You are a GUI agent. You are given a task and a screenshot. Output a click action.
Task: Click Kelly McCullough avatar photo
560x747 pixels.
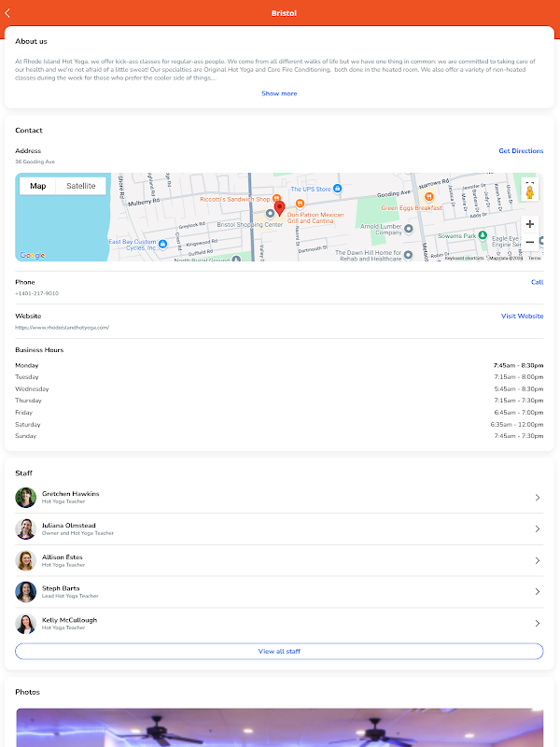tap(26, 623)
